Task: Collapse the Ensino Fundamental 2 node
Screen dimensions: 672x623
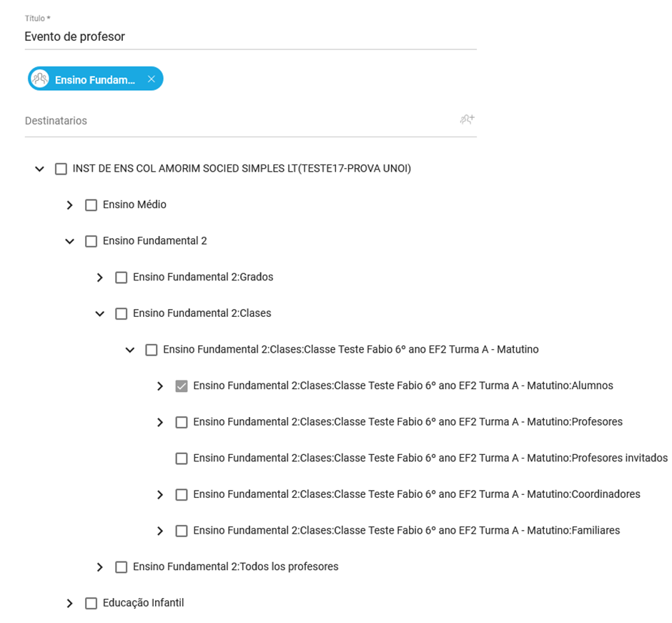Action: pos(69,242)
